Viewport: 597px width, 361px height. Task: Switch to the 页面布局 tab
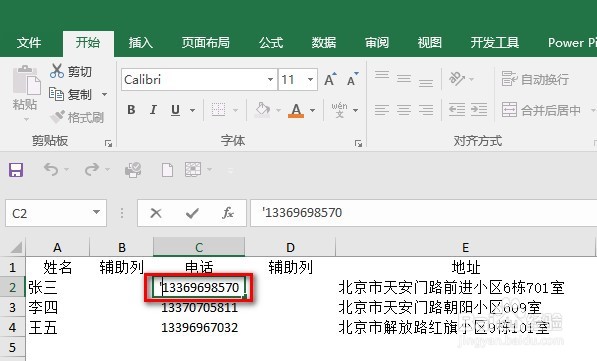tap(206, 43)
